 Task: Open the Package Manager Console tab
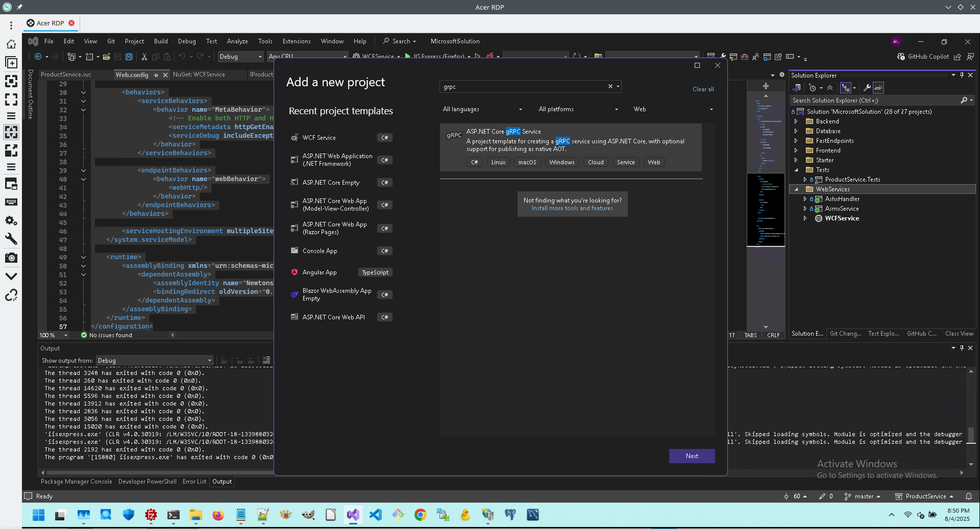coord(77,482)
